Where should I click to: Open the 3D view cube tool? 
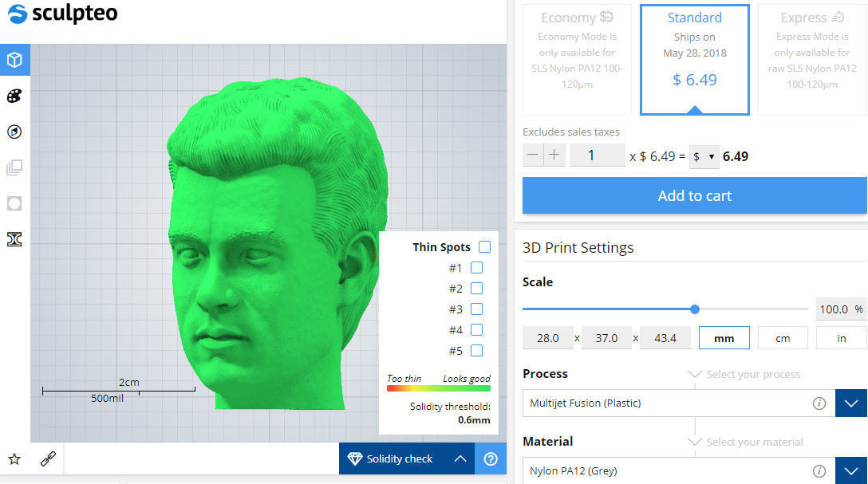coord(15,60)
